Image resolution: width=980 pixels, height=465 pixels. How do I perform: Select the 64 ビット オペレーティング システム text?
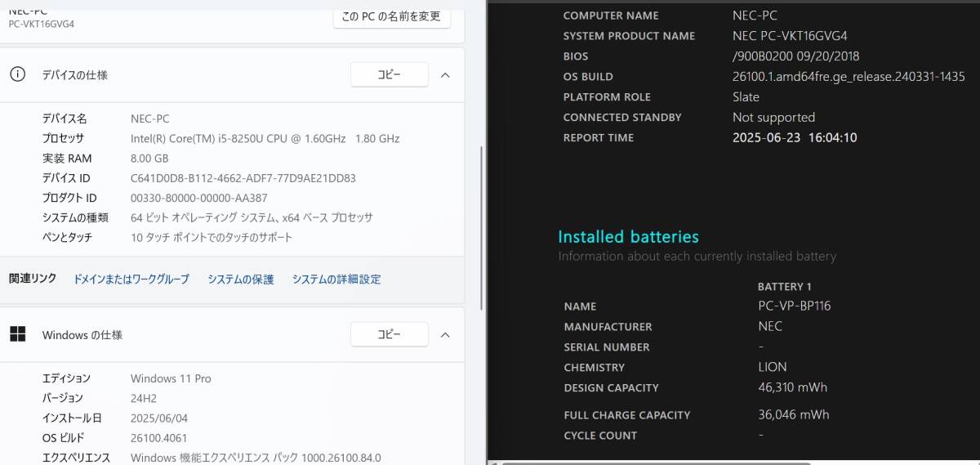252,217
